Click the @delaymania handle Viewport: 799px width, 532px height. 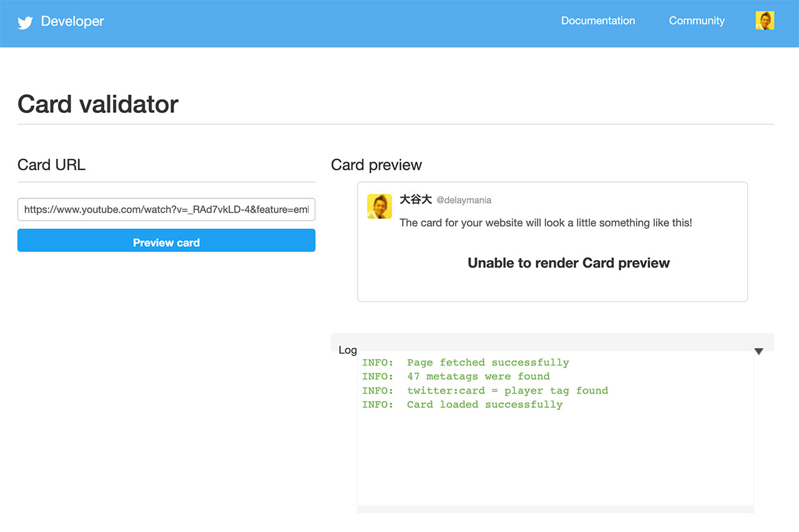[463, 200]
